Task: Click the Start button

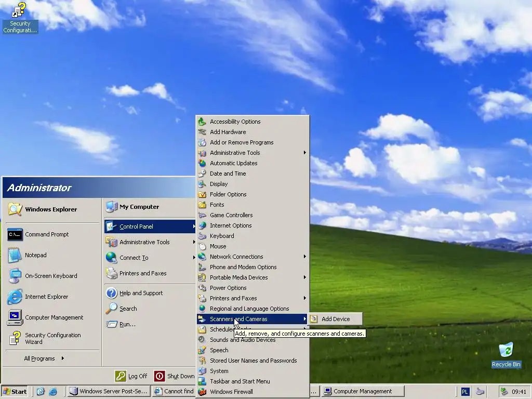Action: [14, 392]
